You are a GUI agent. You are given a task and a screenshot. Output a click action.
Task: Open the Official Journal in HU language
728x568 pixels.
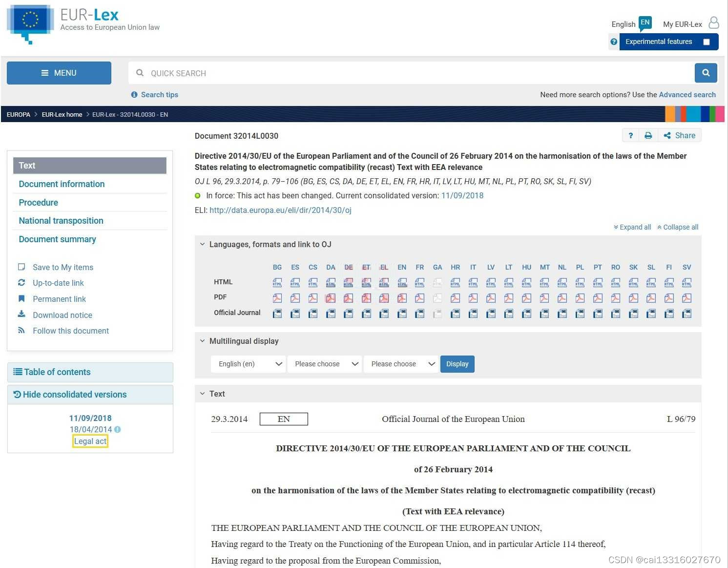[x=526, y=314]
